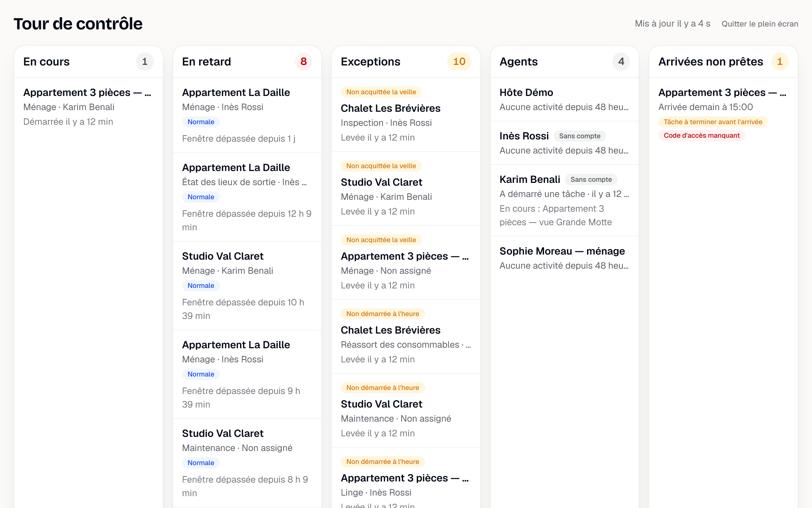Click the En cours count badge
The width and height of the screenshot is (812, 508).
pyautogui.click(x=145, y=62)
